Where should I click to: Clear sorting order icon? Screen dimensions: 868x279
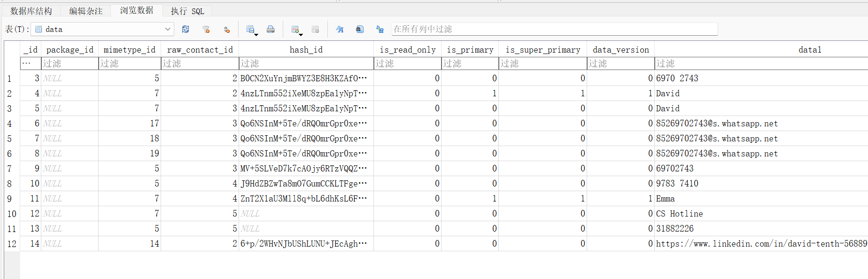tap(226, 29)
